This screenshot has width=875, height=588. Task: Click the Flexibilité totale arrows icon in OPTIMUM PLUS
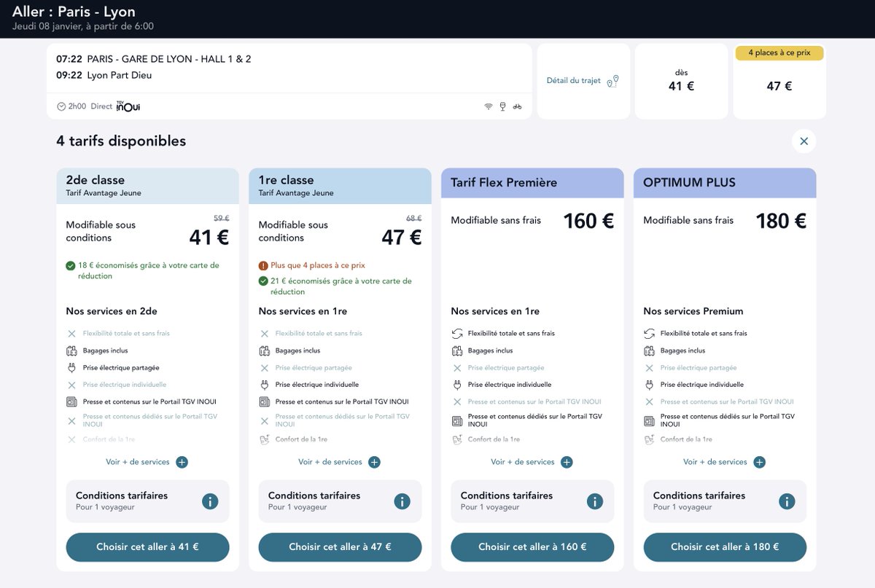click(x=650, y=334)
